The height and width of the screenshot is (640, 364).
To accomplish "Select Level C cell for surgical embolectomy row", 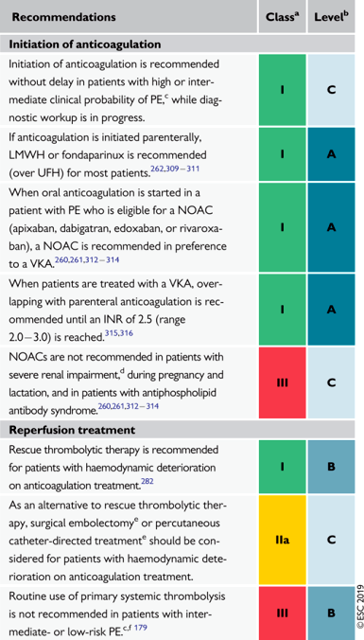I will 332,540.
